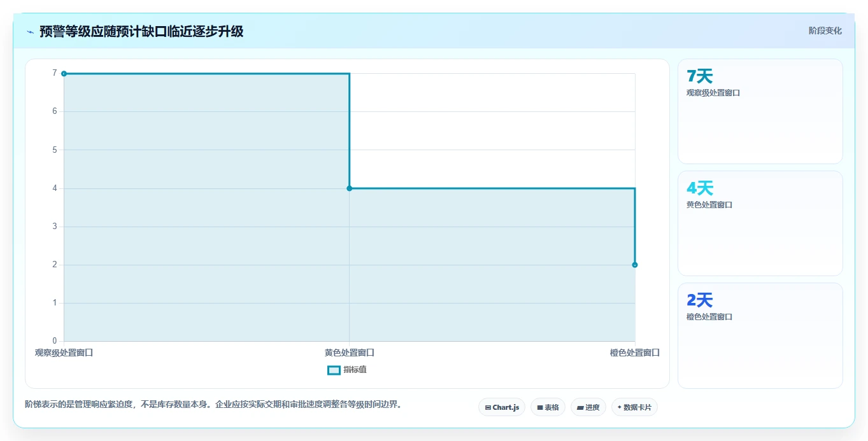868x441 pixels.
Task: Click the 数据卡片 sparkle icon
Action: tap(620, 407)
